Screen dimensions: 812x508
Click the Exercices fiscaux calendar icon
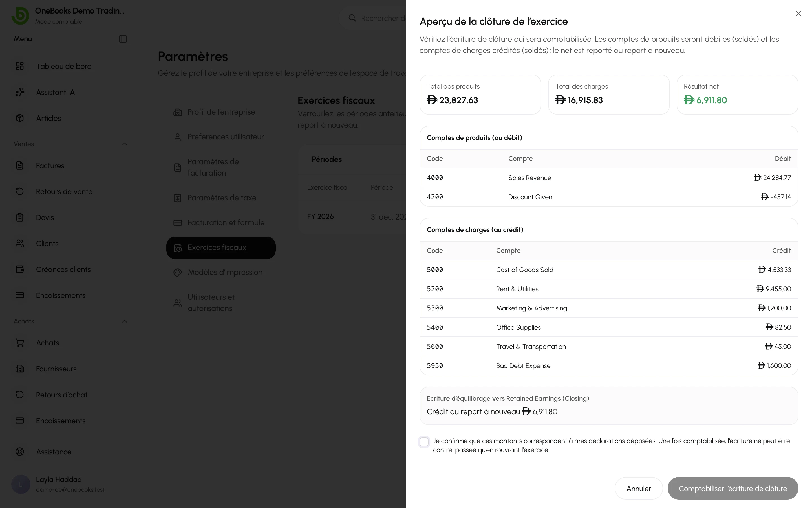pyautogui.click(x=178, y=248)
